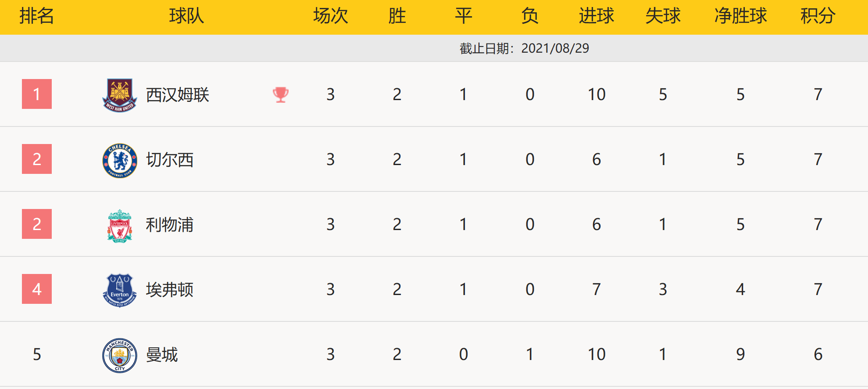868x389 pixels.
Task: Click the Liverpool club crest icon
Action: click(x=120, y=226)
